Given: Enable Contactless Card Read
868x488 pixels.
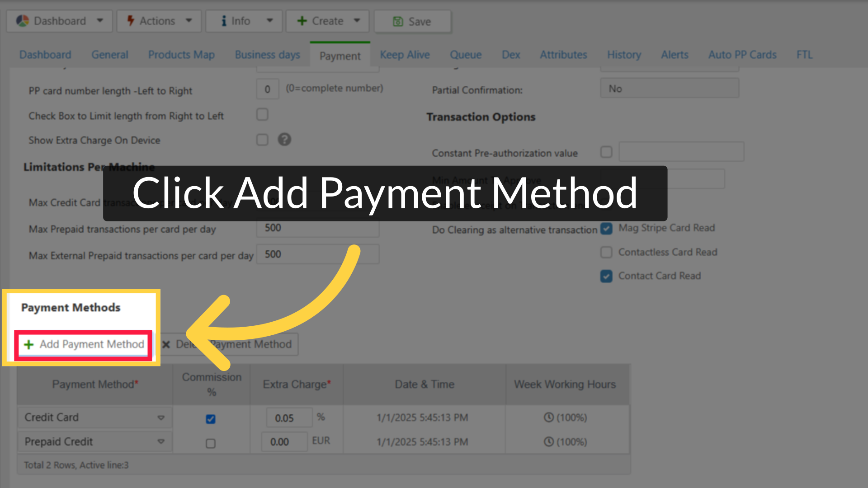Looking at the screenshot, I should coord(606,252).
